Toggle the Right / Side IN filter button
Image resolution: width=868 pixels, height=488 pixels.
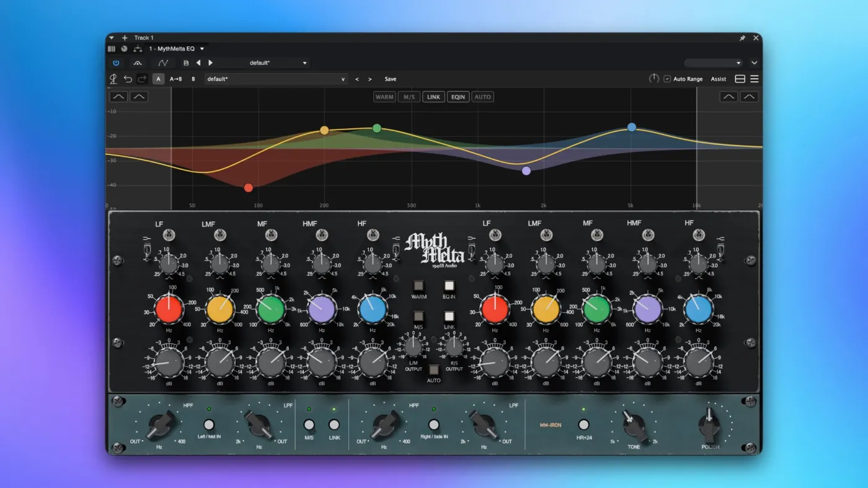tap(434, 425)
